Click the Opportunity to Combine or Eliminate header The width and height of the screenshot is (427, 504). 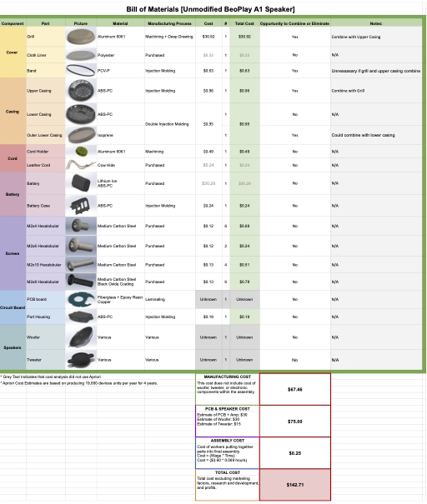[294, 23]
